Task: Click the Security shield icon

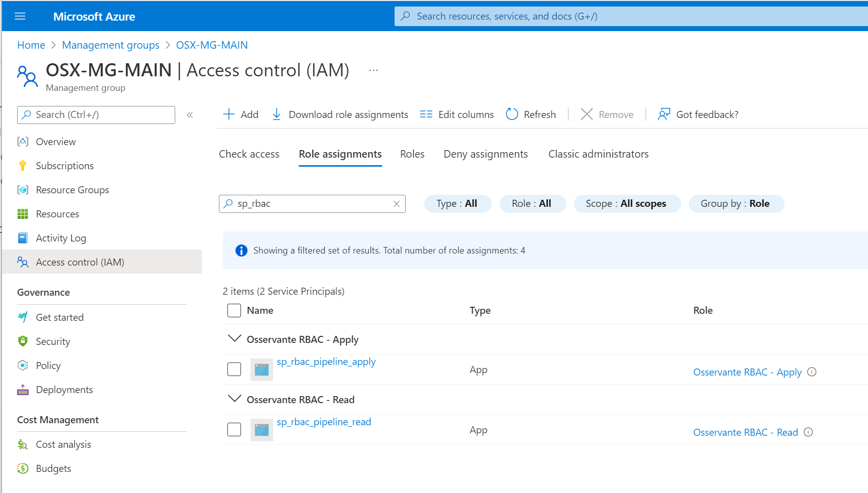Action: tap(23, 341)
